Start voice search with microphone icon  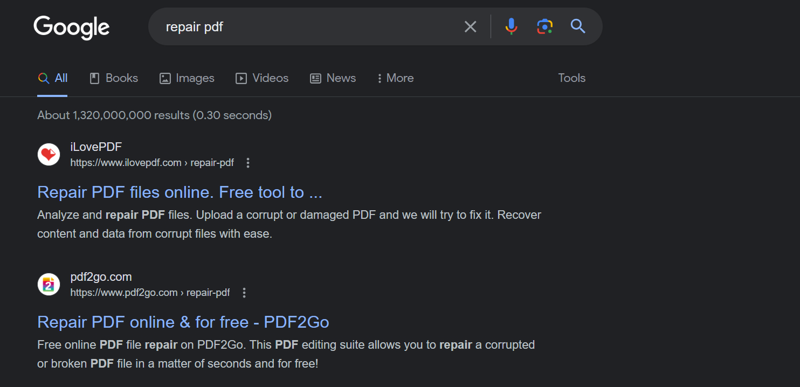(x=511, y=27)
